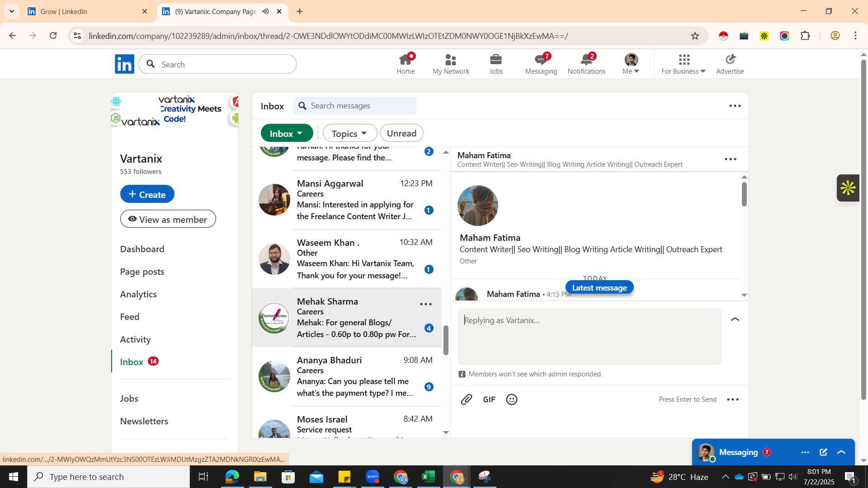Screen dimensions: 868x488
Task: Open Windows Start menu
Action: [14, 477]
